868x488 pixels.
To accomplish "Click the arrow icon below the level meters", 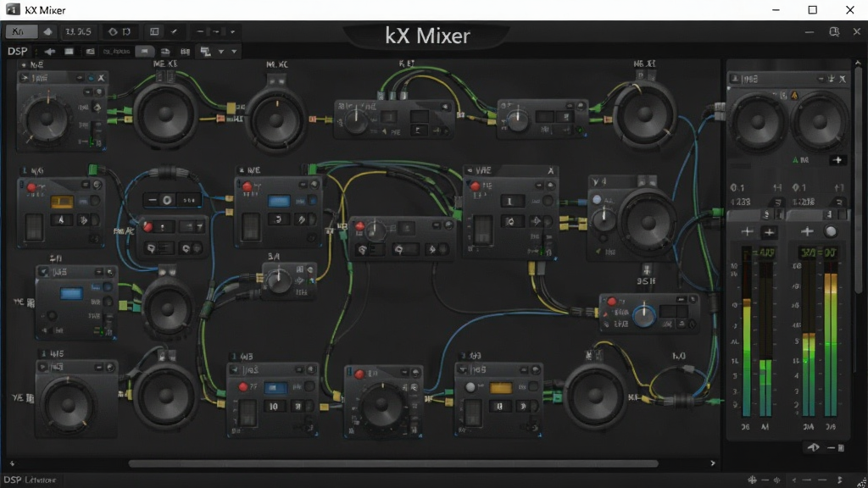I will 813,447.
